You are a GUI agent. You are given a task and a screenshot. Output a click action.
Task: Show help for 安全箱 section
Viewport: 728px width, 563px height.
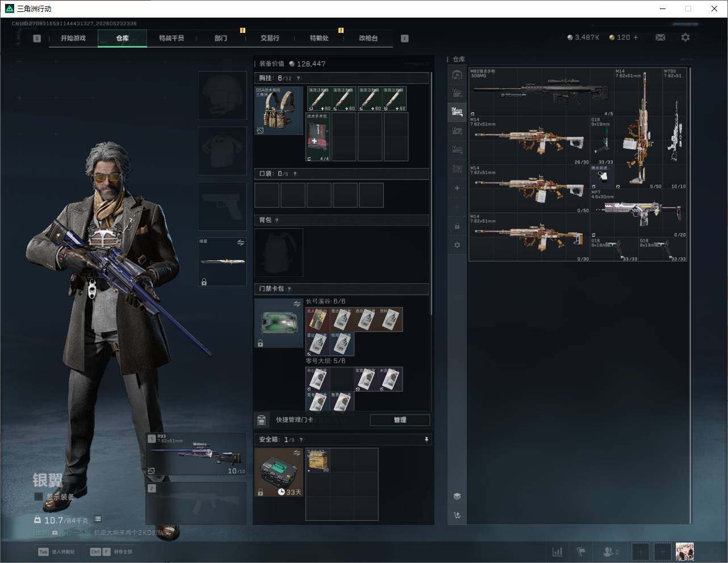click(x=301, y=440)
